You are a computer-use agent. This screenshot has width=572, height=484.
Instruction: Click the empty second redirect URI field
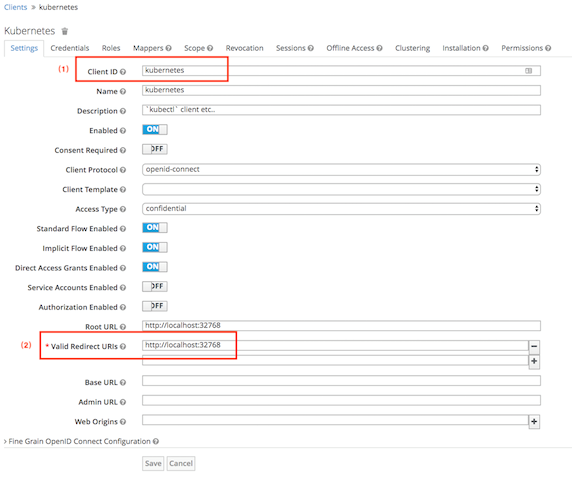pos(335,360)
